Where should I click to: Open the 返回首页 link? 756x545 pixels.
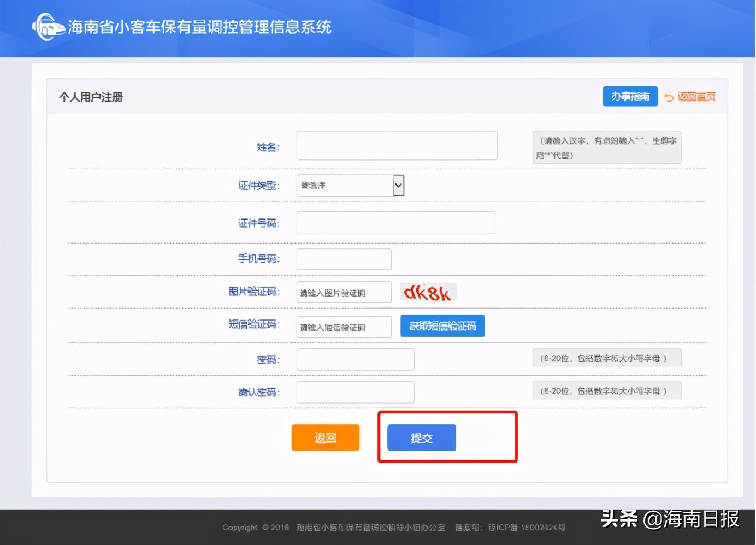pos(696,97)
